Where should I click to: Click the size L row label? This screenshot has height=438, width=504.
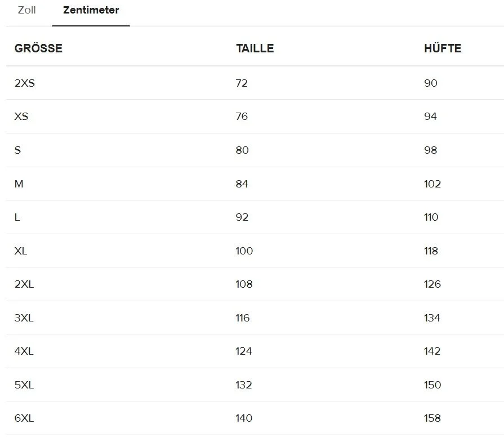[17, 217]
